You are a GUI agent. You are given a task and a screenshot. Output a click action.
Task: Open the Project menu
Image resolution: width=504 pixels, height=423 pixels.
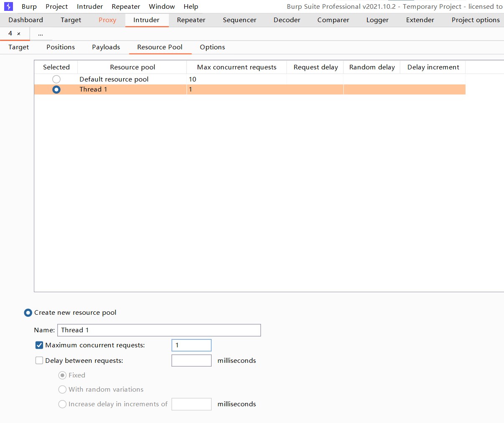pos(56,7)
